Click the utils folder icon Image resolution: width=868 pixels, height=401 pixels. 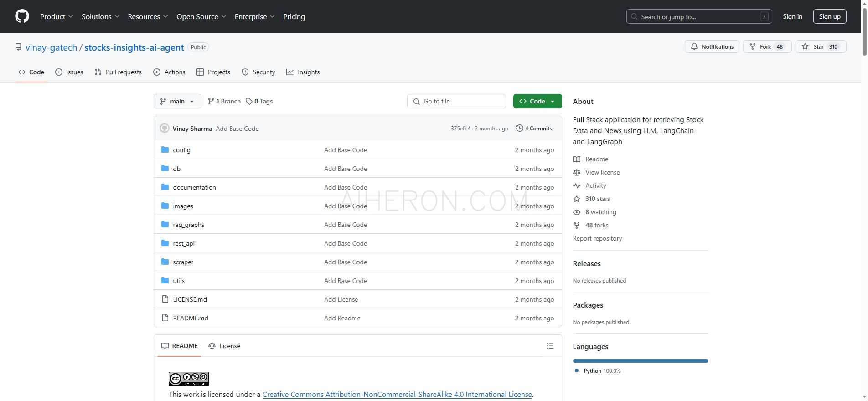165,280
